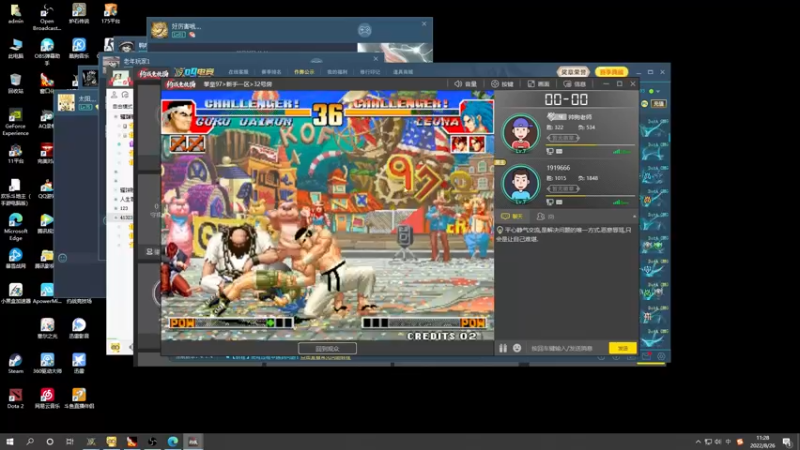800x450 pixels.
Task: Show hidden system tray icons chevron
Action: pyautogui.click(x=697, y=442)
